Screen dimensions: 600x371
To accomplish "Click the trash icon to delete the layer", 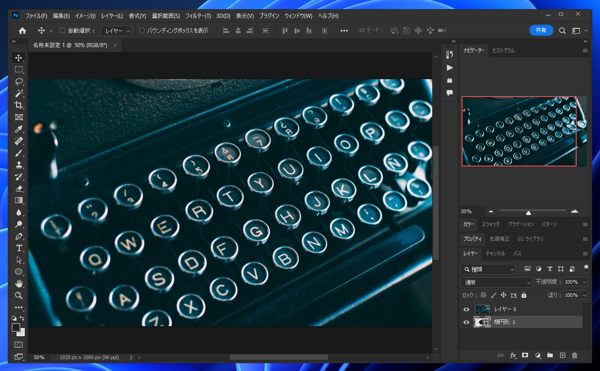I will pyautogui.click(x=574, y=356).
